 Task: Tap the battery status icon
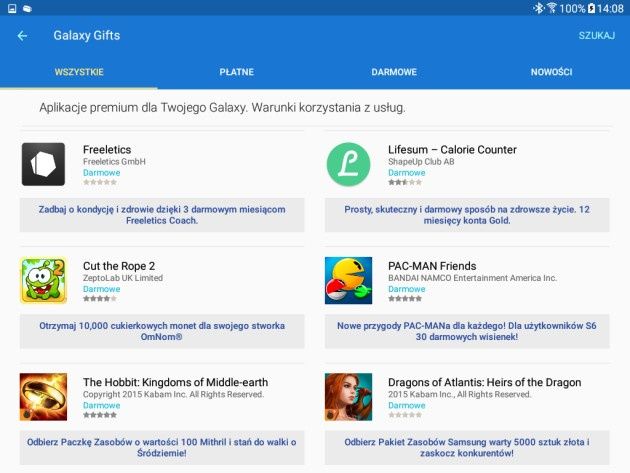(591, 8)
